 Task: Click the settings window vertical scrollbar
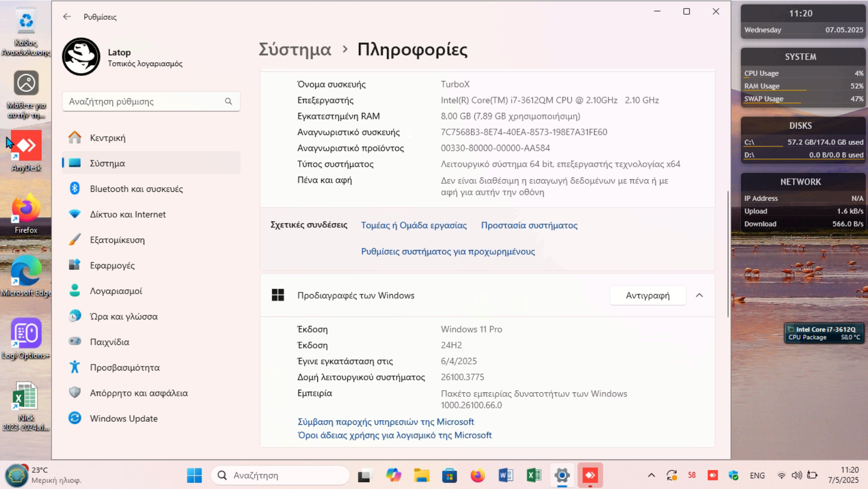point(728,254)
